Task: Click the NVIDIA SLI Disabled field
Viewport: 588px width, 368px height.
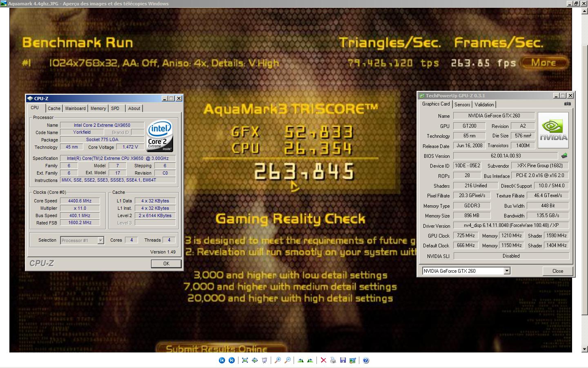Action: point(511,256)
